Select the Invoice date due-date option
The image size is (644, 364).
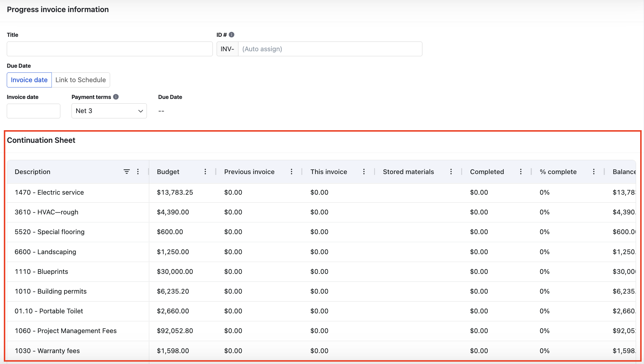pos(29,80)
